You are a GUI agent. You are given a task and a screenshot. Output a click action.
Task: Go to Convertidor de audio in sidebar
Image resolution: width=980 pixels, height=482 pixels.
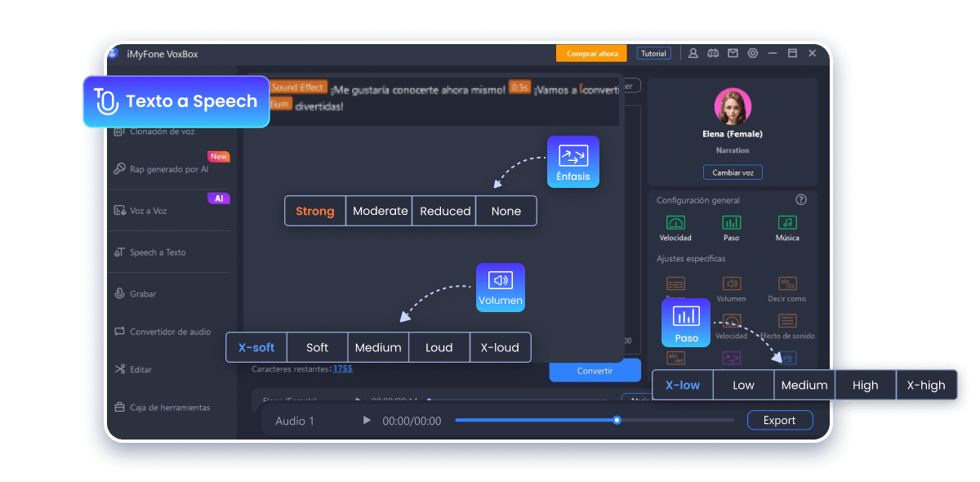[x=170, y=332]
